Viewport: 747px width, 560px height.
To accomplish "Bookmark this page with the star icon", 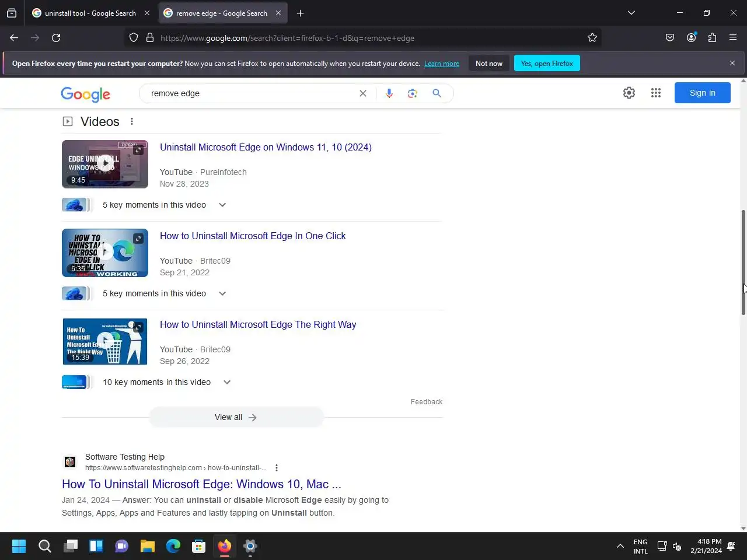I will point(592,38).
